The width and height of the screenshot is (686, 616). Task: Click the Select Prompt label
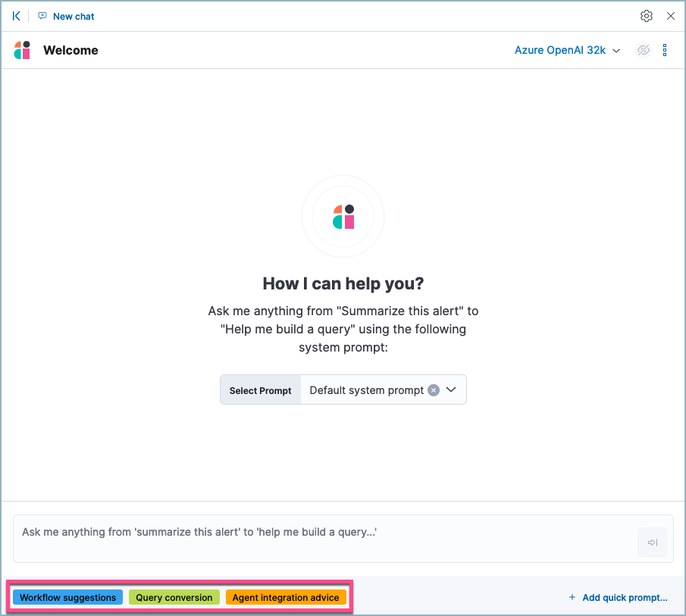coord(260,390)
